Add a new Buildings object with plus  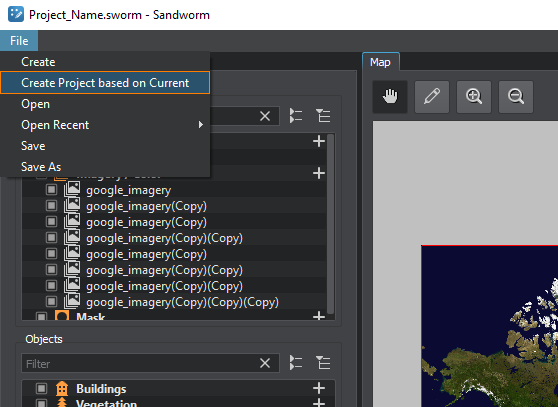319,388
